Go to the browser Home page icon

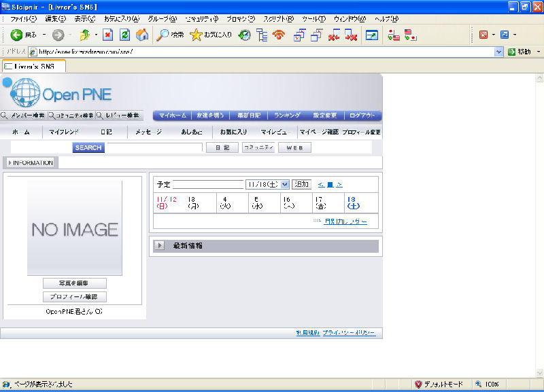click(141, 35)
